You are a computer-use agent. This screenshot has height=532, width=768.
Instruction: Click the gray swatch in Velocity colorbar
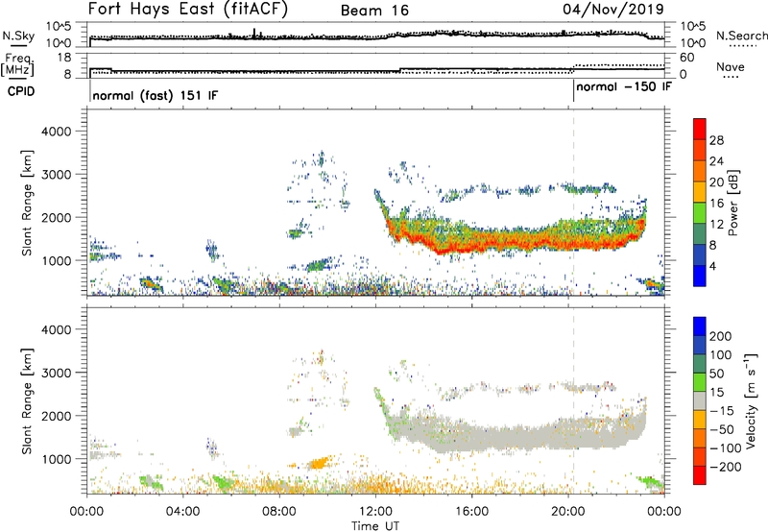[x=700, y=401]
